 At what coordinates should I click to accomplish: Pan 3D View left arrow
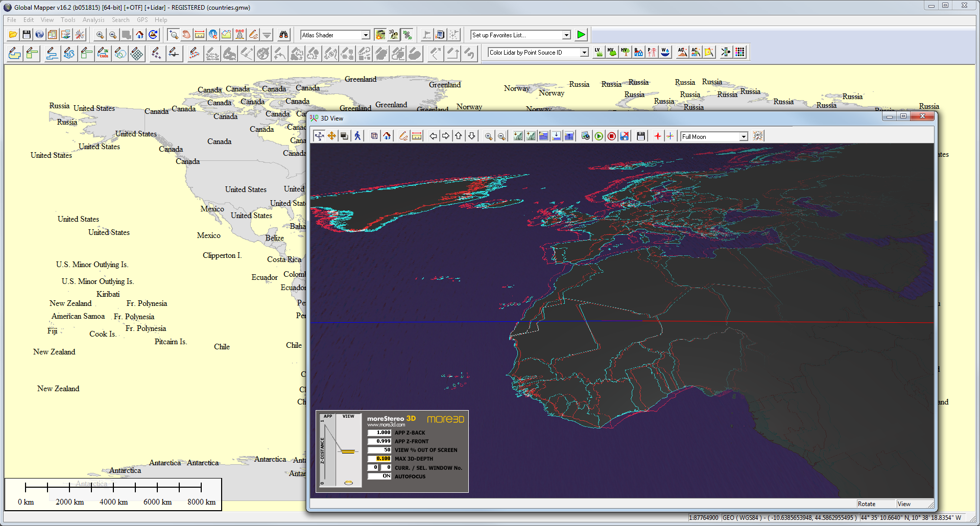(x=433, y=136)
